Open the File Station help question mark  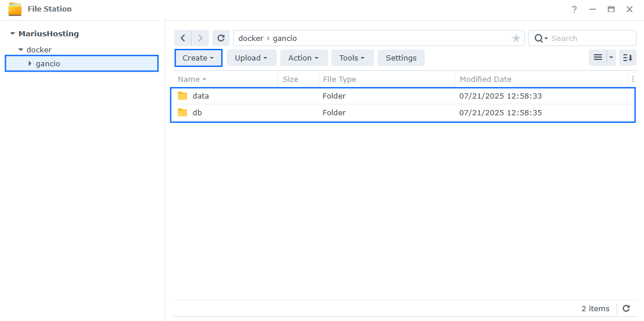tap(574, 9)
